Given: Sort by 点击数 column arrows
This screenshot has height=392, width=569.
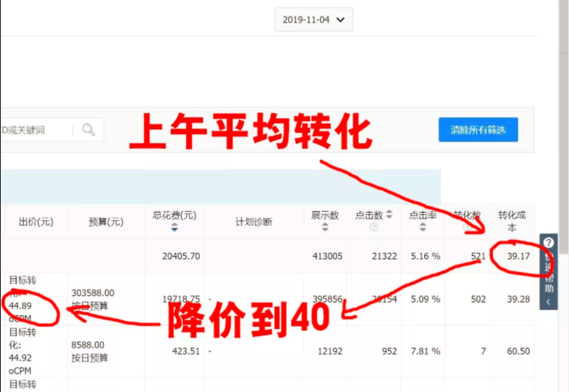Looking at the screenshot, I should pos(389,214).
